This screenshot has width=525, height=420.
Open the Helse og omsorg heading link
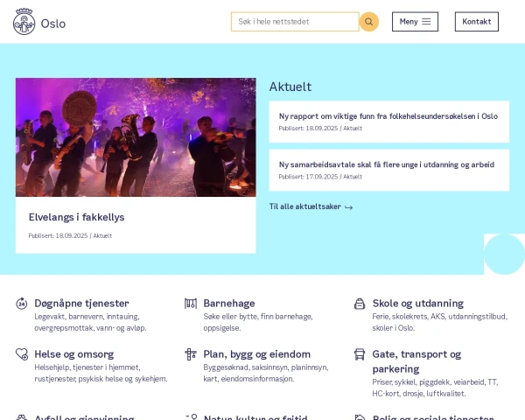(73, 353)
